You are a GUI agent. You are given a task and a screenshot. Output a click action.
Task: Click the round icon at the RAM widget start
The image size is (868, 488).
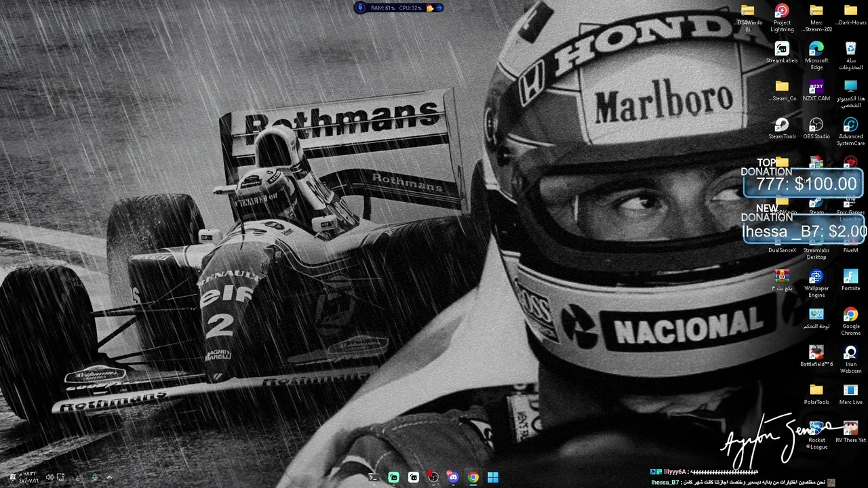(x=361, y=8)
